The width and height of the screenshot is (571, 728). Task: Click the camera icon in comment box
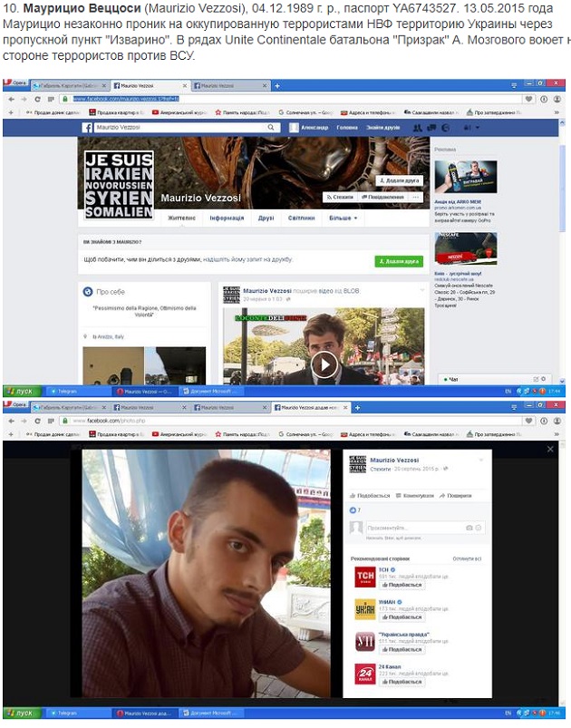(x=469, y=527)
